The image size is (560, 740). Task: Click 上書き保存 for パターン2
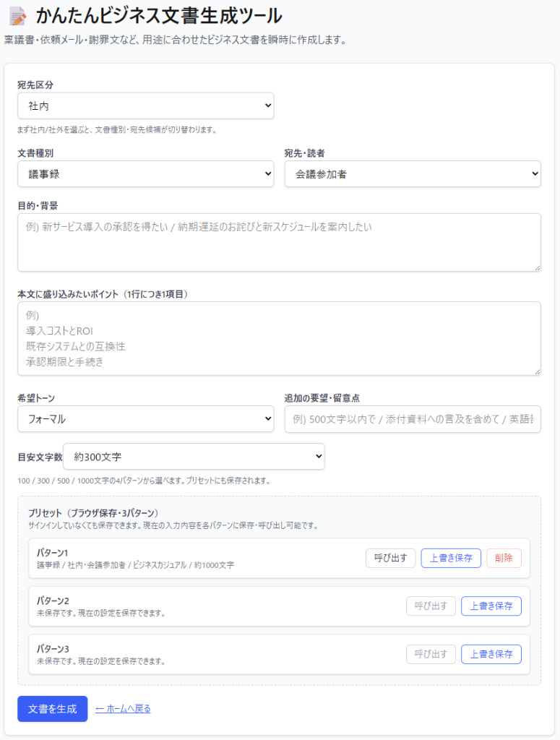(x=491, y=606)
